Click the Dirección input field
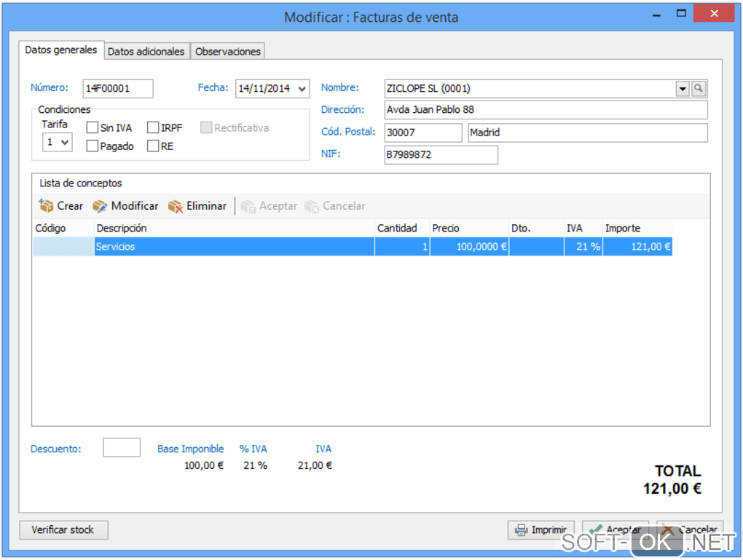Screen dimensions: 743x560 (546, 110)
